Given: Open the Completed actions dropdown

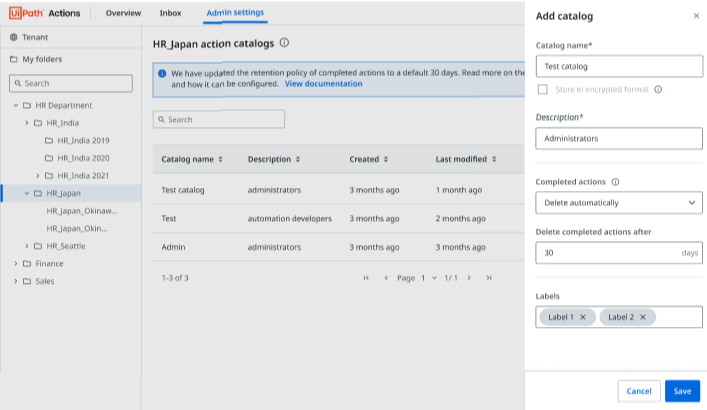Looking at the screenshot, I should click(619, 203).
